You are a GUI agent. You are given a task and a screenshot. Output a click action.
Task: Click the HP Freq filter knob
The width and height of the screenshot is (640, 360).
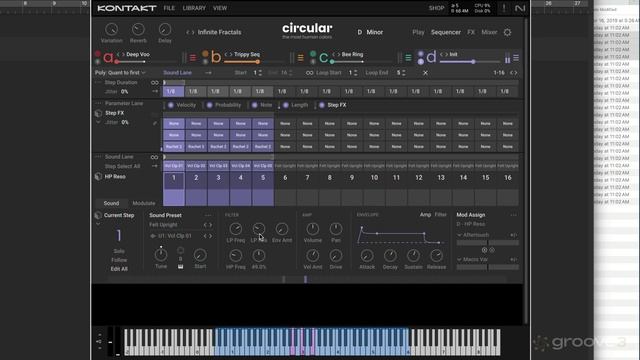pos(236,256)
